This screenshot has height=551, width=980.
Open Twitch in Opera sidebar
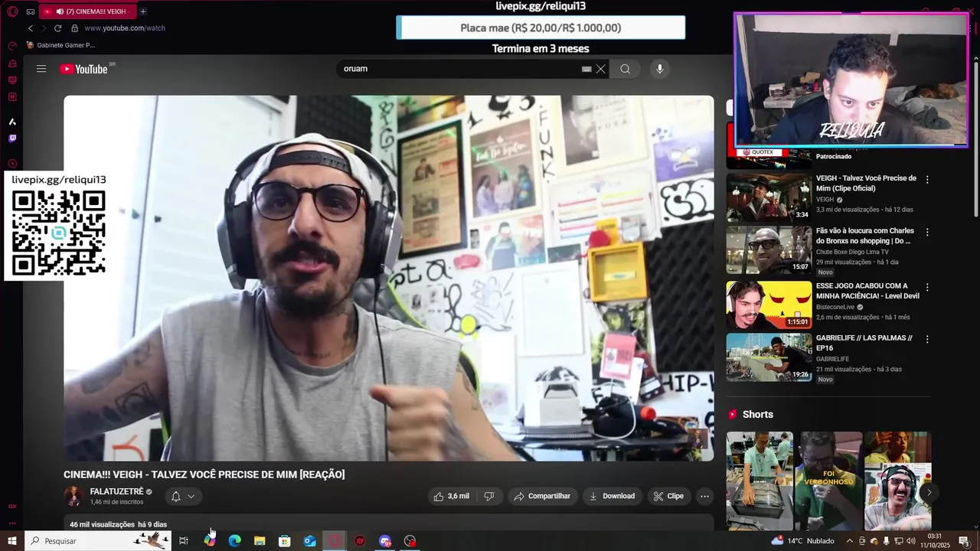pyautogui.click(x=12, y=139)
